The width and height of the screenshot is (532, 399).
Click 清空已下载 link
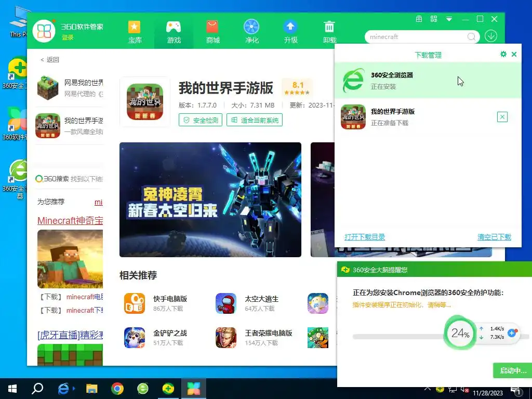[x=494, y=237]
